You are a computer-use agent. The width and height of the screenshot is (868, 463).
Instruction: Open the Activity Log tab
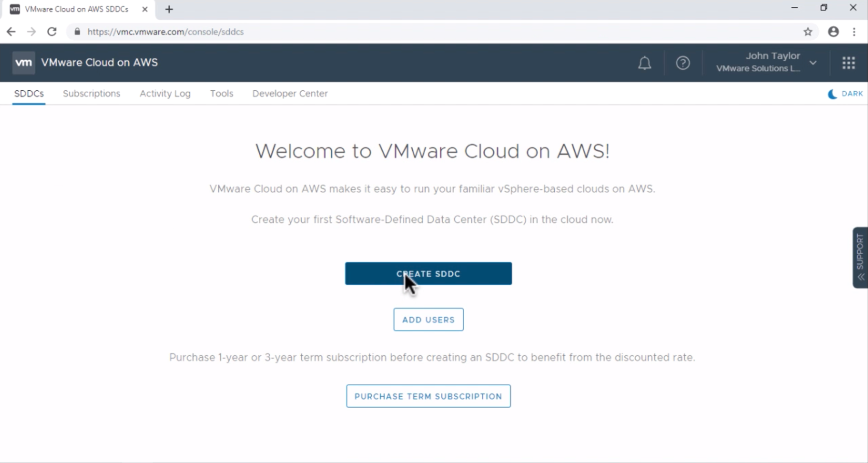[x=165, y=94]
